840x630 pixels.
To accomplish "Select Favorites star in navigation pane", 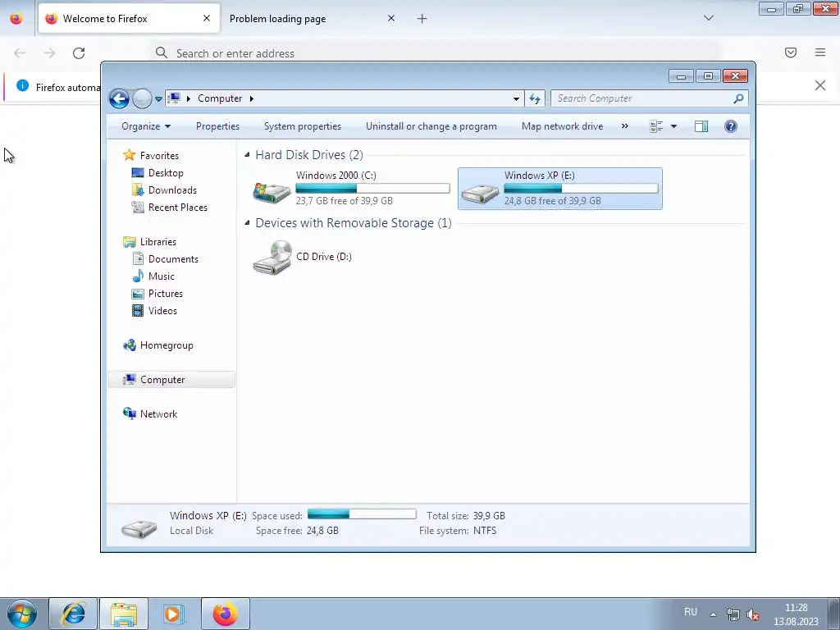I will click(x=129, y=155).
